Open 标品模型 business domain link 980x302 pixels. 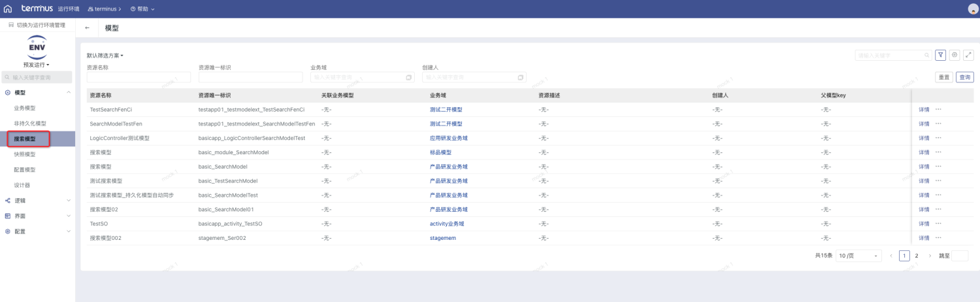[440, 152]
